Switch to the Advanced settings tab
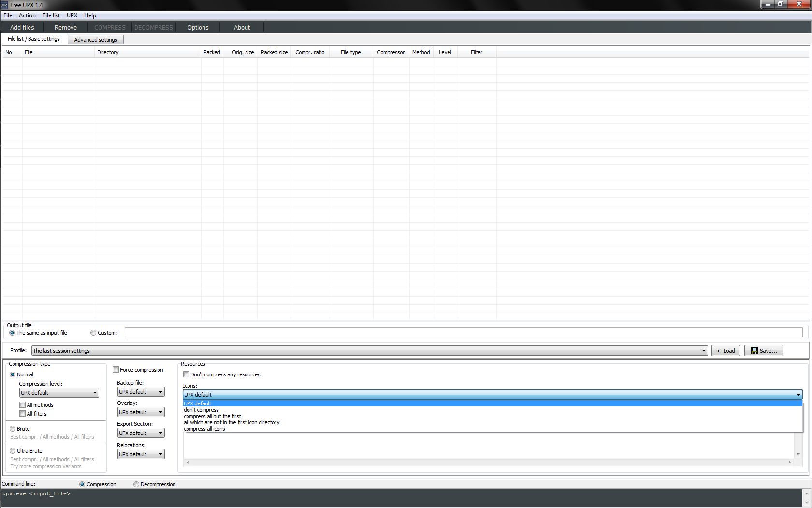812x508 pixels. click(96, 40)
